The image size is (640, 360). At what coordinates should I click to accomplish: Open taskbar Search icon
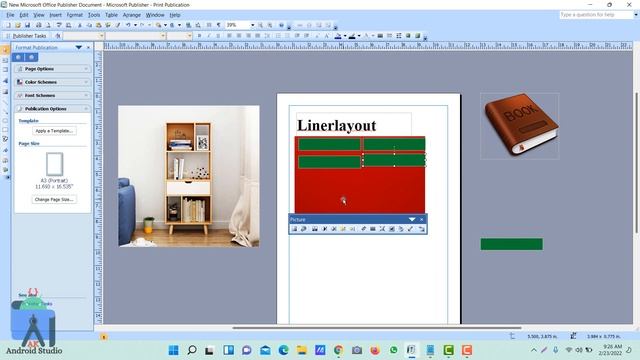(x=191, y=350)
